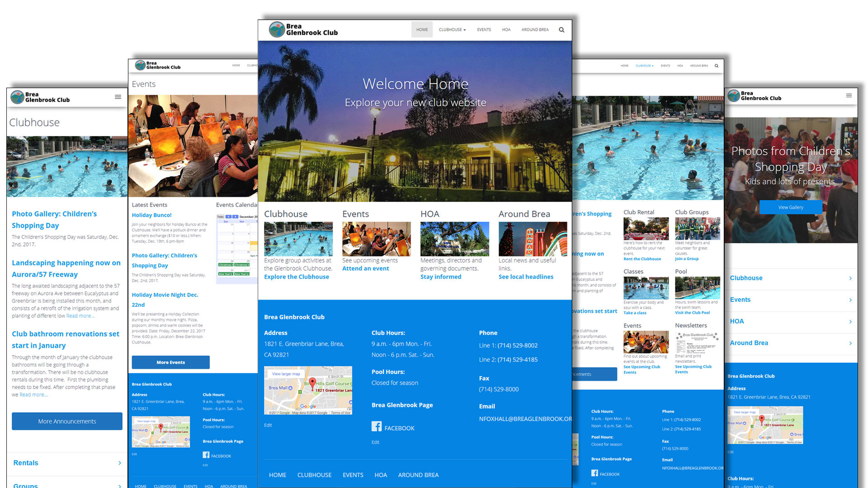Open hamburger menu on left mobile view
This screenshot has height=488, width=868.
click(x=118, y=97)
